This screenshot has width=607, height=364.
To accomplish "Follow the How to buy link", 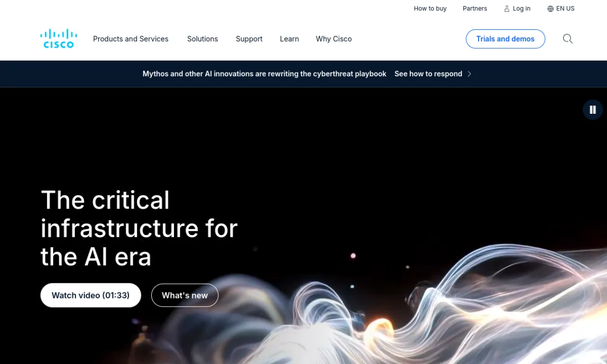I will (x=430, y=9).
